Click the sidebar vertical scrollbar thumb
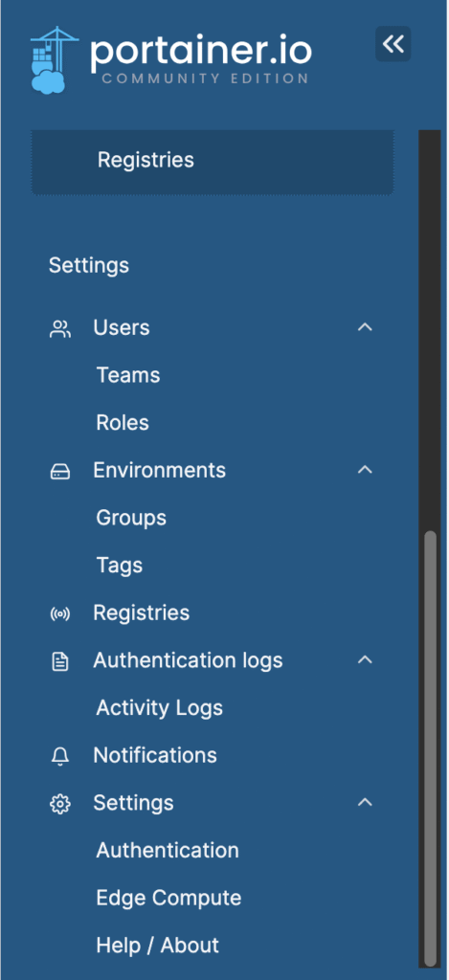 tap(430, 748)
